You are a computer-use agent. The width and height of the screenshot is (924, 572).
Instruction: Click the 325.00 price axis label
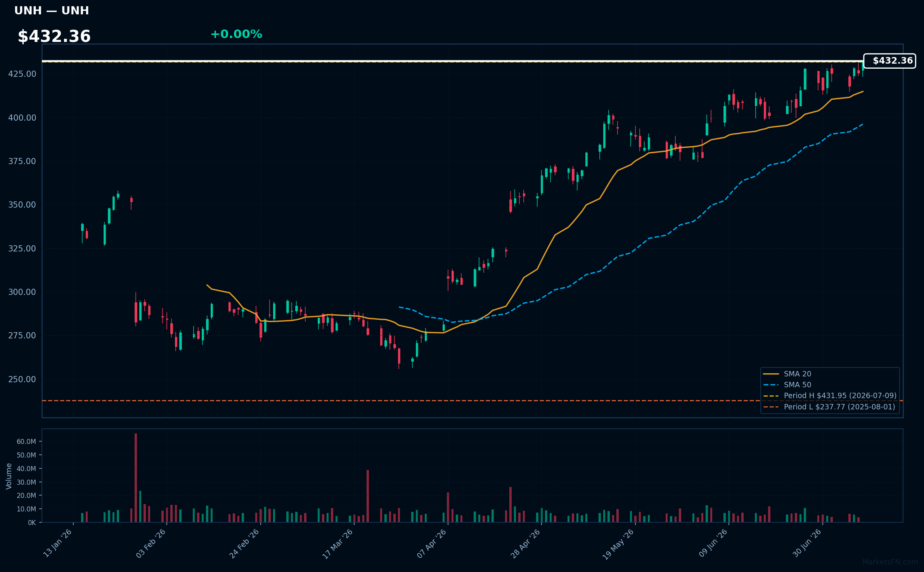click(x=22, y=248)
